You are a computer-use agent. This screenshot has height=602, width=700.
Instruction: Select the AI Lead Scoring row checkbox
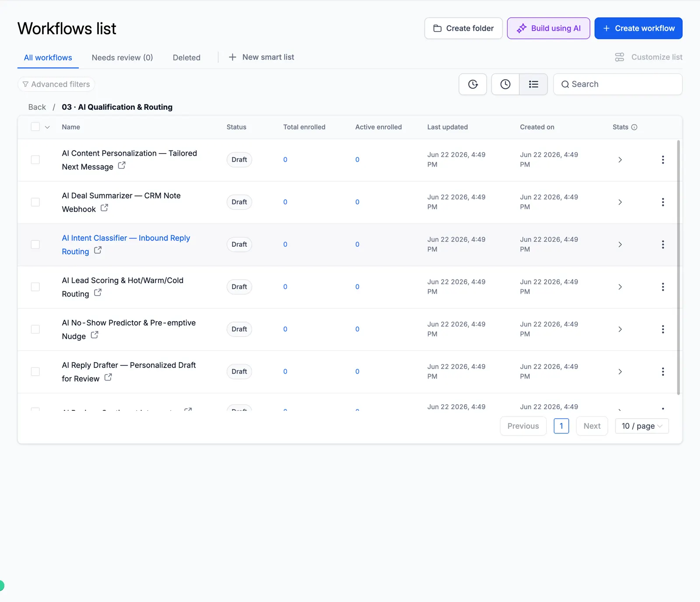coord(35,287)
